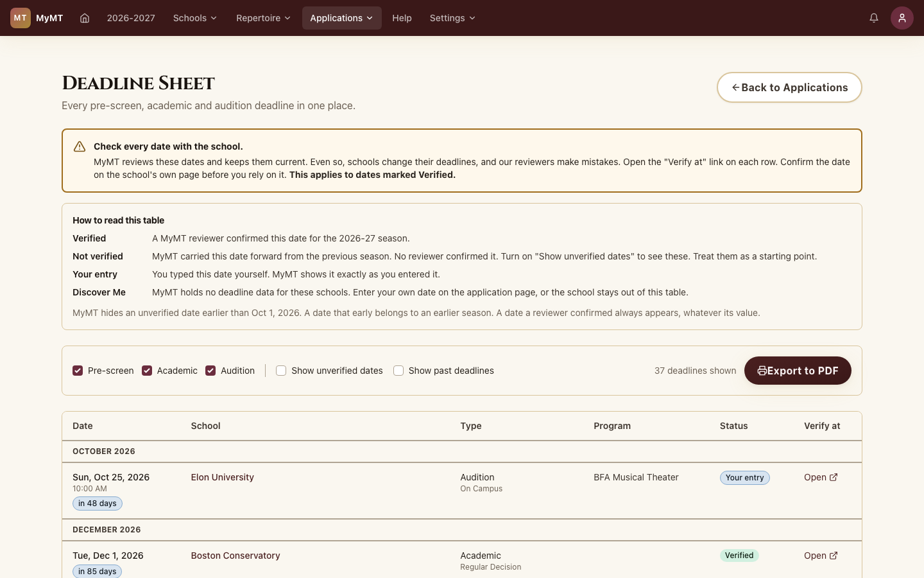The image size is (924, 578).
Task: Expand the Settings dropdown menu
Action: point(452,18)
